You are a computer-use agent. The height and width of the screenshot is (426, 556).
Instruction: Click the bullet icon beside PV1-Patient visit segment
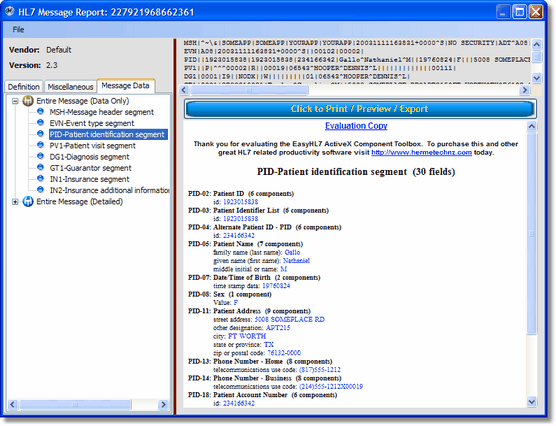[x=40, y=145]
